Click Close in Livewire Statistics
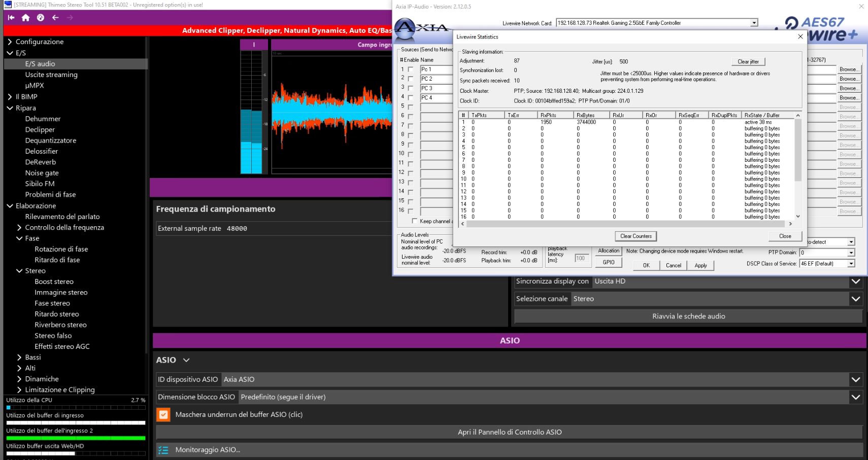 (785, 236)
